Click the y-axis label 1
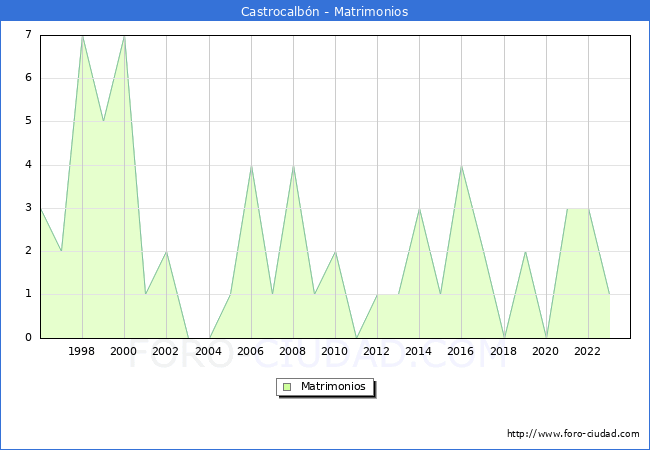The width and height of the screenshot is (650, 450). 28,294
